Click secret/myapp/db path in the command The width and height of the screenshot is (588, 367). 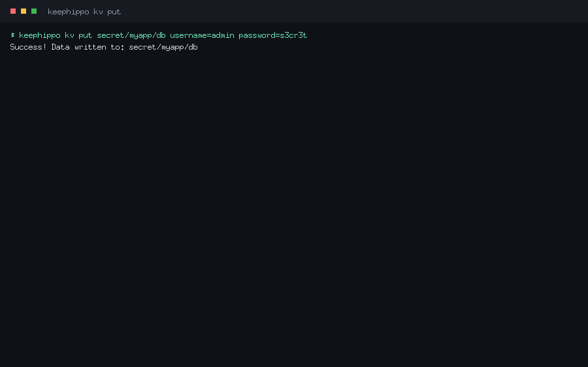click(131, 36)
